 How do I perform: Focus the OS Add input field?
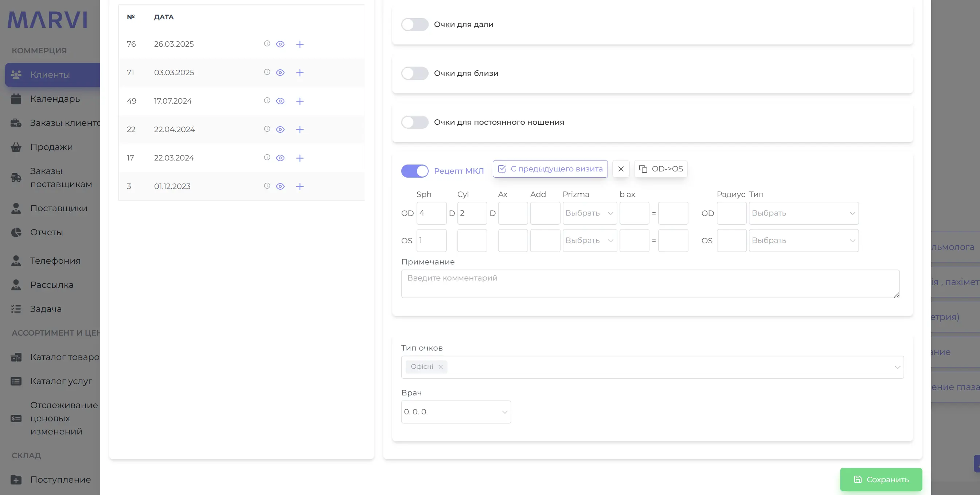[x=545, y=241]
